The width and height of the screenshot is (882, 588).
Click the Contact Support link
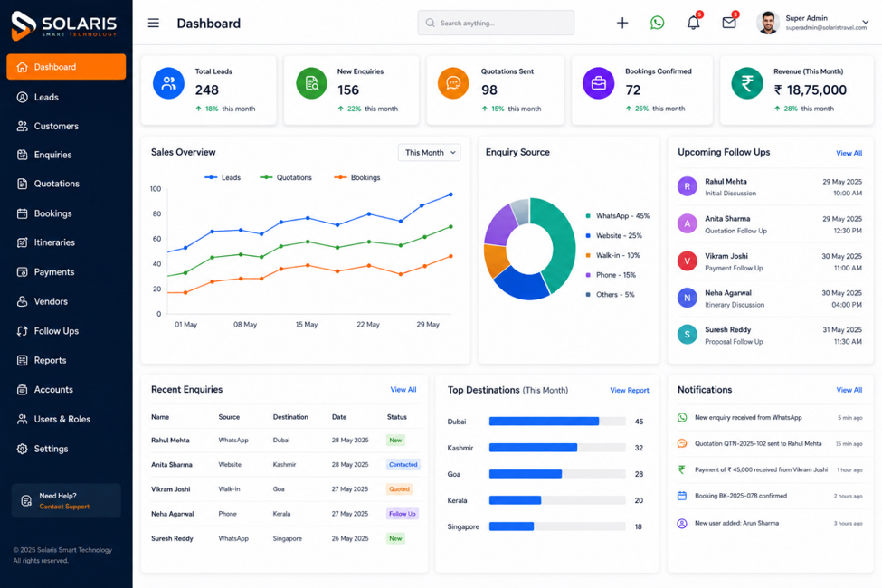[x=64, y=507]
